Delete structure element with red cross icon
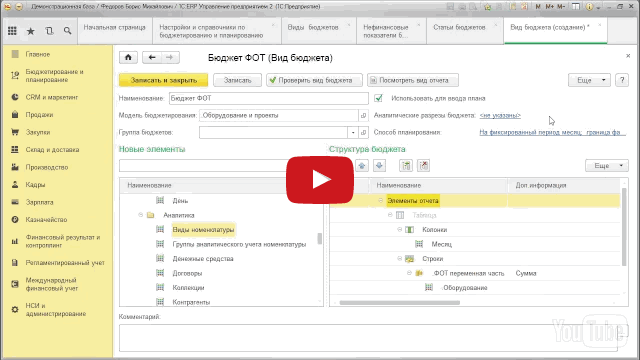This screenshot has height=360, width=640. click(424, 165)
